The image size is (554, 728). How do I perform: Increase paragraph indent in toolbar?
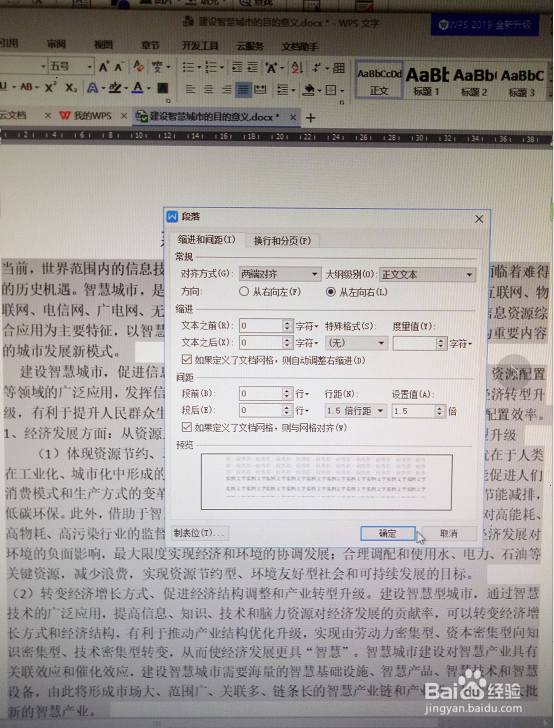[x=252, y=67]
